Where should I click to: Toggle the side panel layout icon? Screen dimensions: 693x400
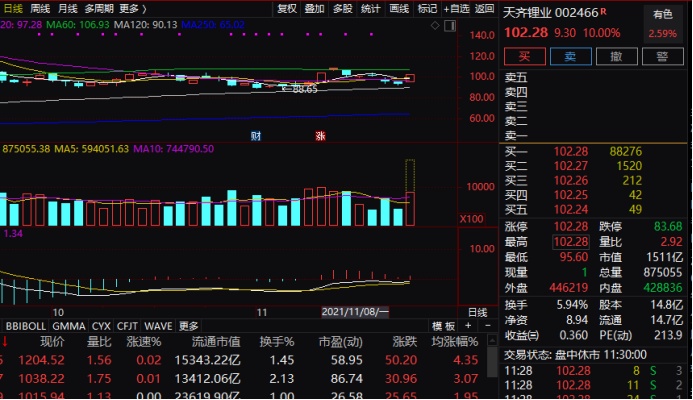(450, 26)
